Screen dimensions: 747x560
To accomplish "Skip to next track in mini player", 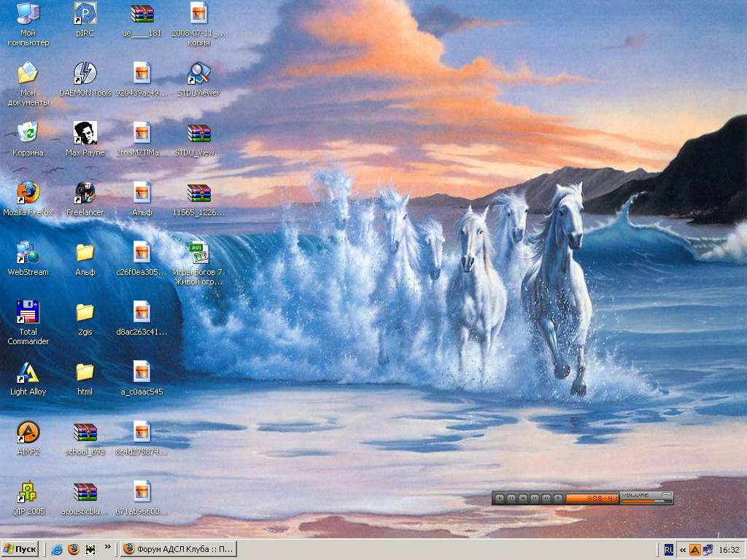I will point(546,498).
